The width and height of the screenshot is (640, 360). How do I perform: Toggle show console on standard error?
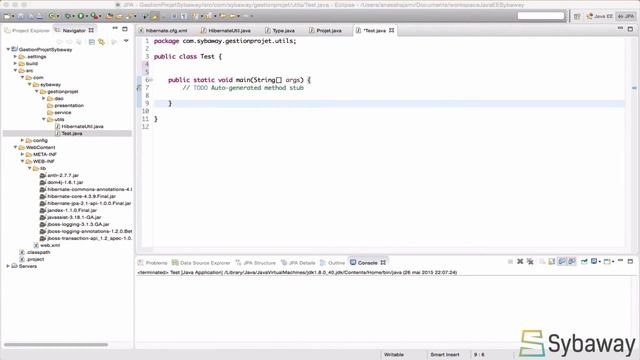(x=571, y=262)
